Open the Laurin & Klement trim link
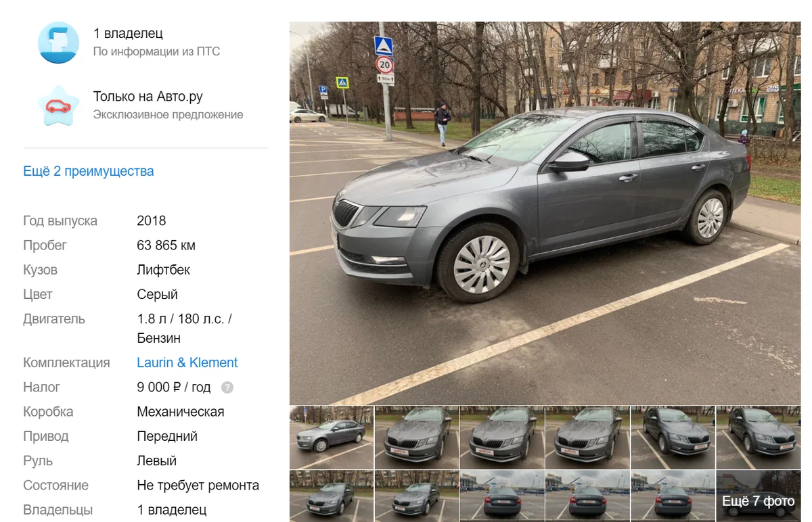 (187, 362)
